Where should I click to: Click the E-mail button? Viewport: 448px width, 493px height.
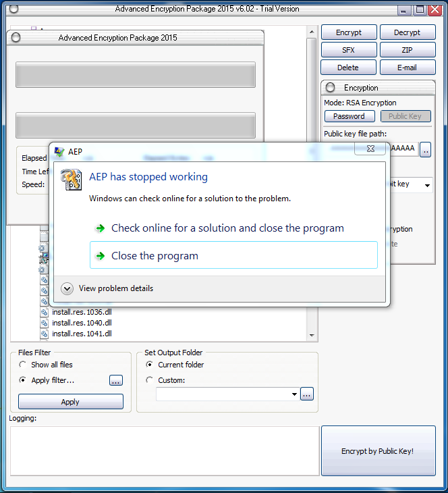click(x=408, y=68)
